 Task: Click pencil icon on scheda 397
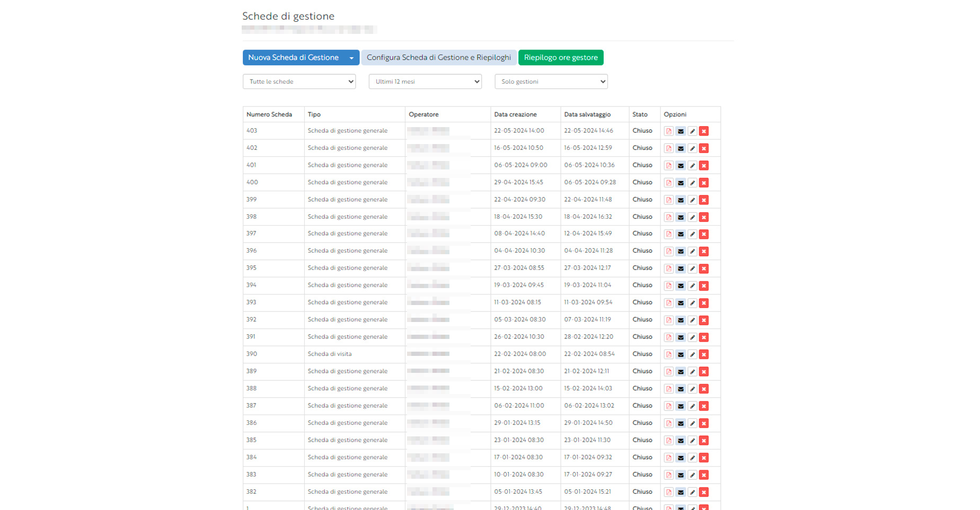coord(692,234)
